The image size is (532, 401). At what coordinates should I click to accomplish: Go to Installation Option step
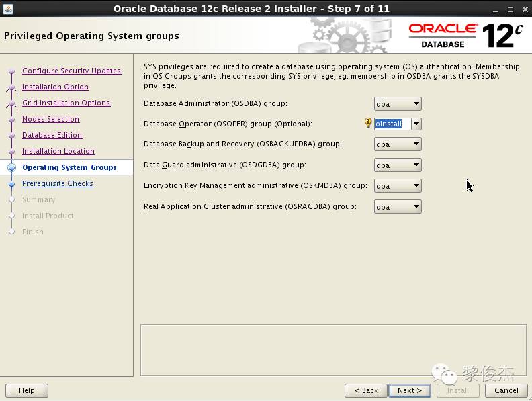55,87
